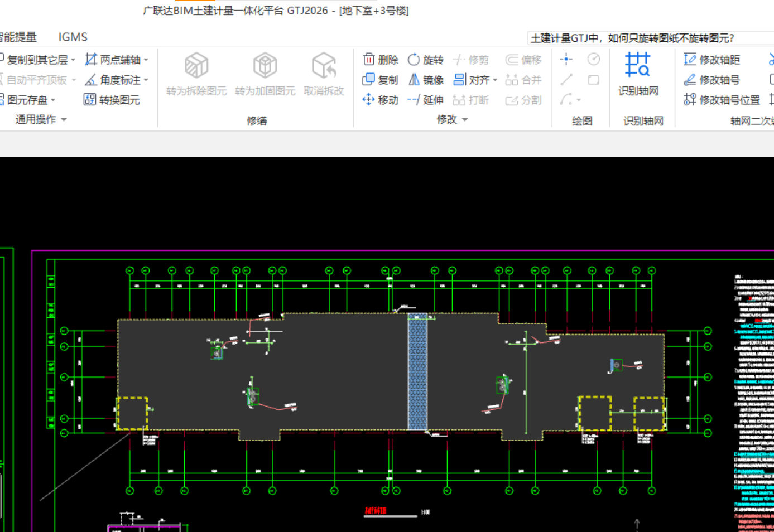Open 角度标注 dropdown arrow
This screenshot has width=774, height=532.
click(146, 80)
